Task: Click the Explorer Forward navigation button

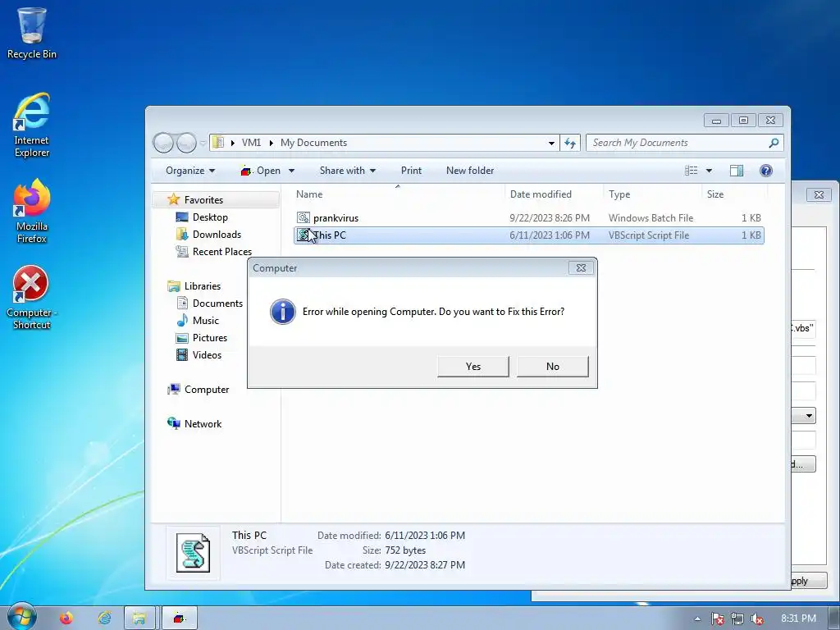Action: click(x=186, y=143)
